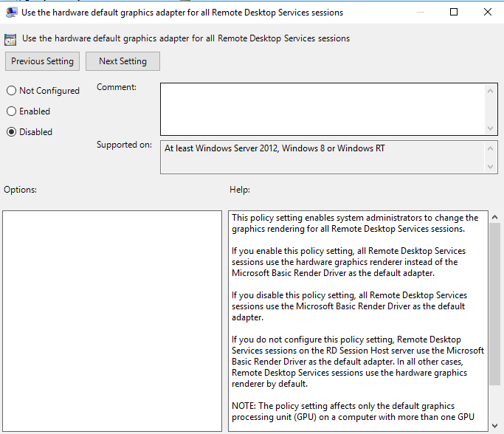The image size is (504, 434).
Task: Click the Supported on scroll down arrow
Action: pos(490,167)
